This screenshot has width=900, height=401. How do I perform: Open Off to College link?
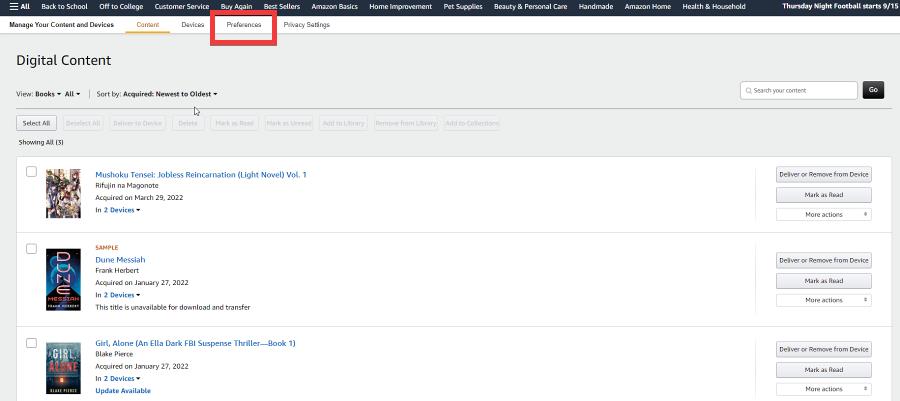(121, 6)
